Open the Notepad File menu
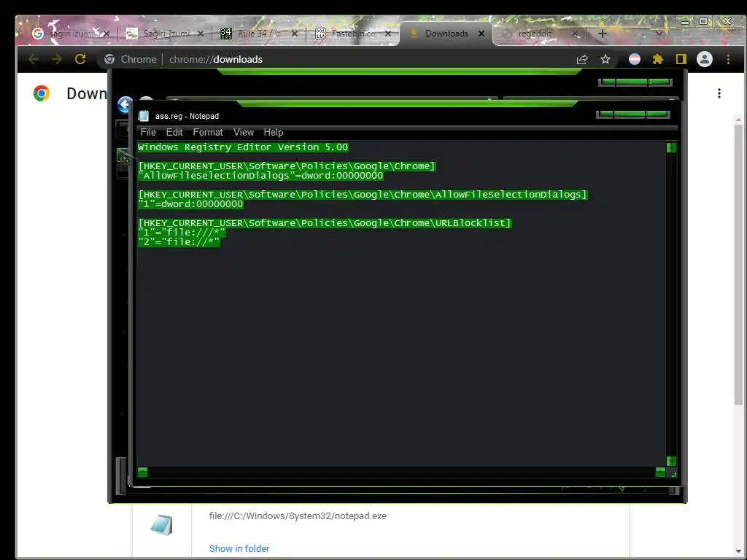 [x=148, y=133]
